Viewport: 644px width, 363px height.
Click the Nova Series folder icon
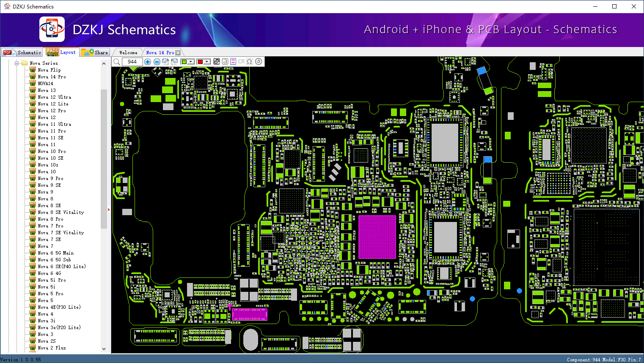(x=25, y=63)
